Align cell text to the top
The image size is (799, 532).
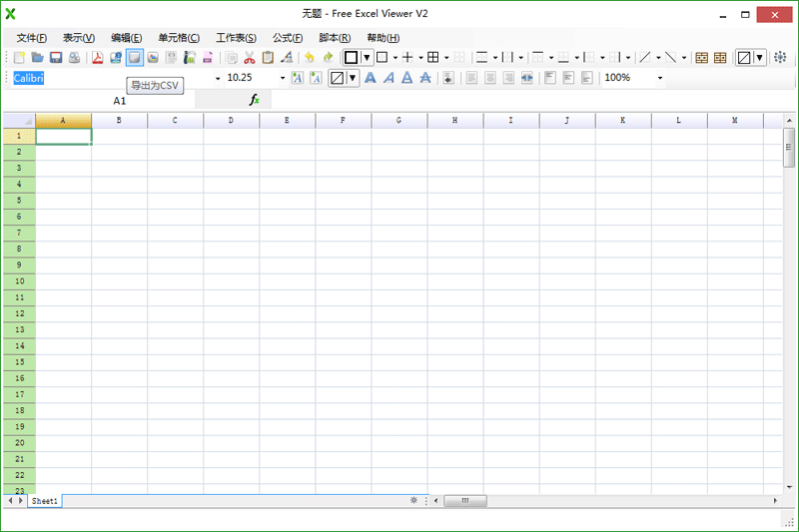click(550, 78)
